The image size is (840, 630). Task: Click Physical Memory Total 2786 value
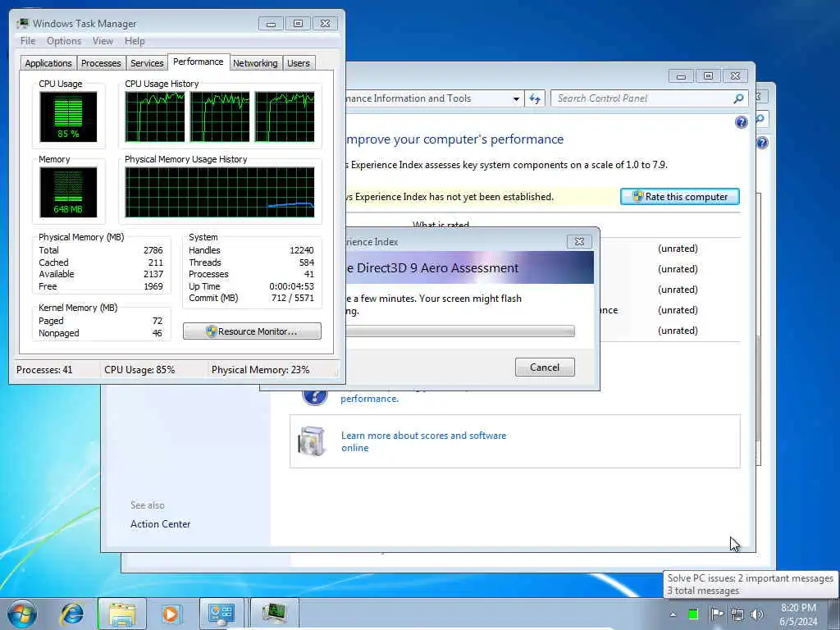tap(153, 250)
